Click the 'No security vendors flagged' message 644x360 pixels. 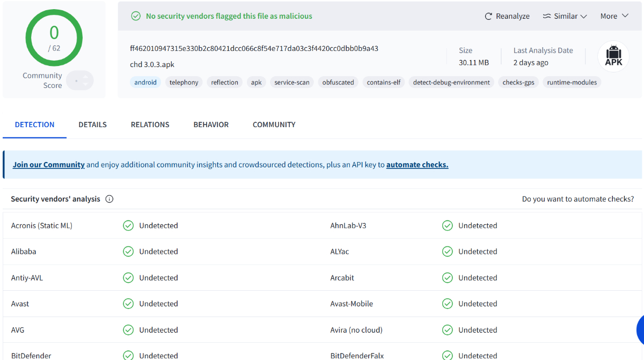click(x=229, y=16)
